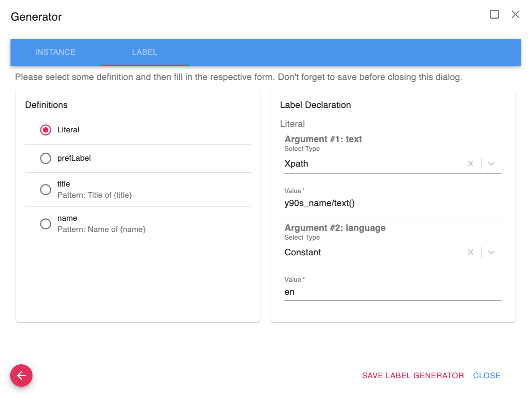Clear the Xpath type selection

pyautogui.click(x=470, y=163)
